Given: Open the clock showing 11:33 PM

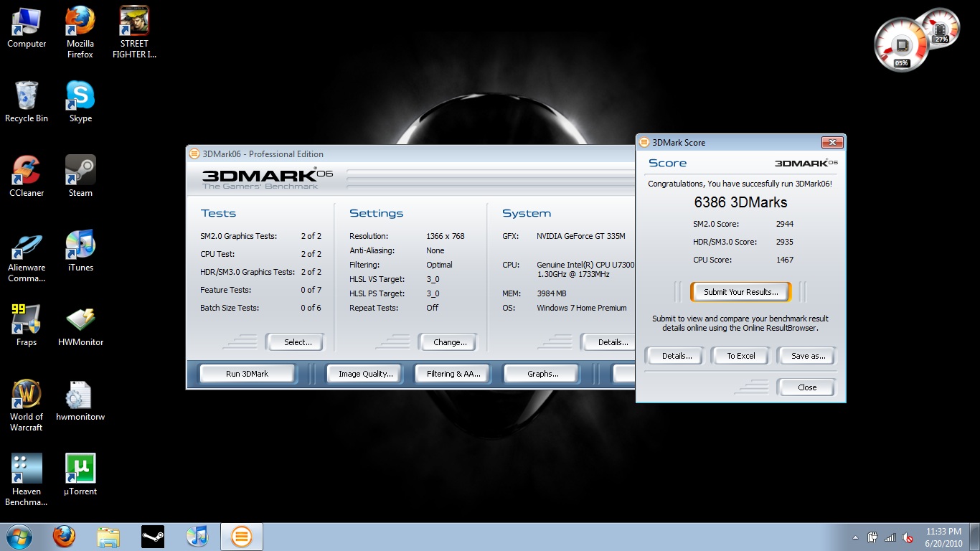Looking at the screenshot, I should click(943, 537).
